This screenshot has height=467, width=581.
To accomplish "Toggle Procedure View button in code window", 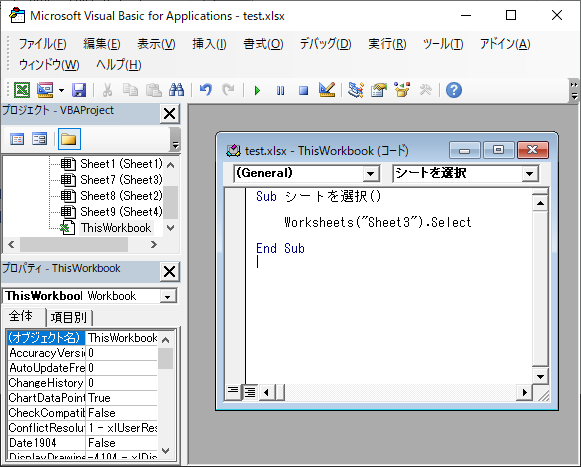I will tap(233, 392).
